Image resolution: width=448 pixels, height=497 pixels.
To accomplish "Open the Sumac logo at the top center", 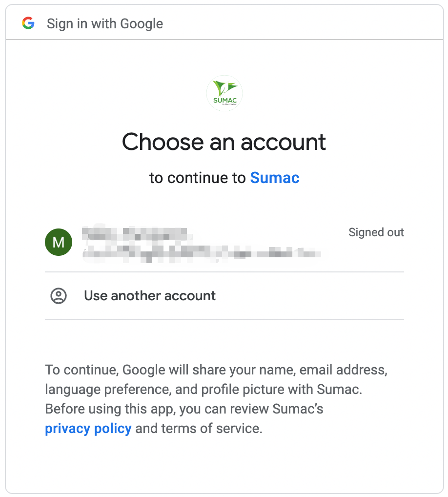I will (224, 93).
